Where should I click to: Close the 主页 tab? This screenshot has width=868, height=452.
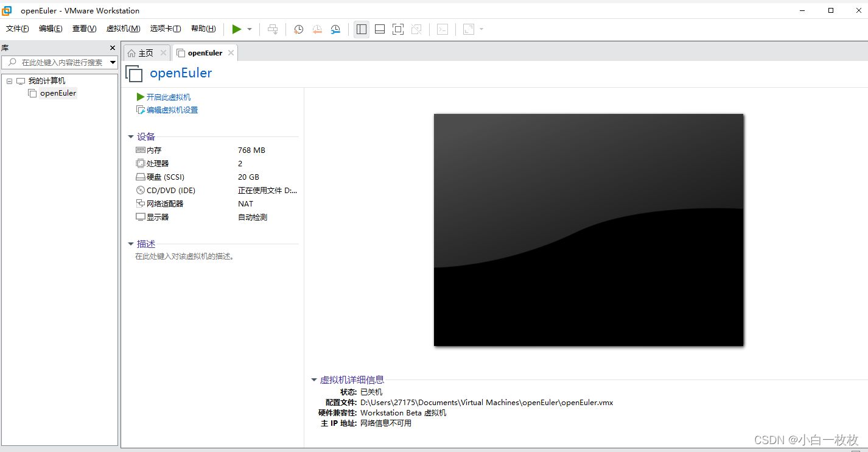[163, 53]
